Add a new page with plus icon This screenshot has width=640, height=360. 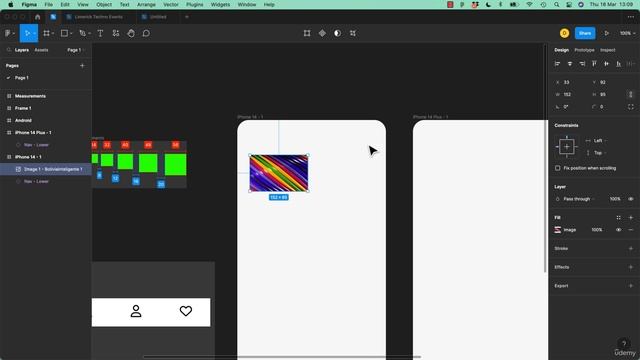coord(82,65)
